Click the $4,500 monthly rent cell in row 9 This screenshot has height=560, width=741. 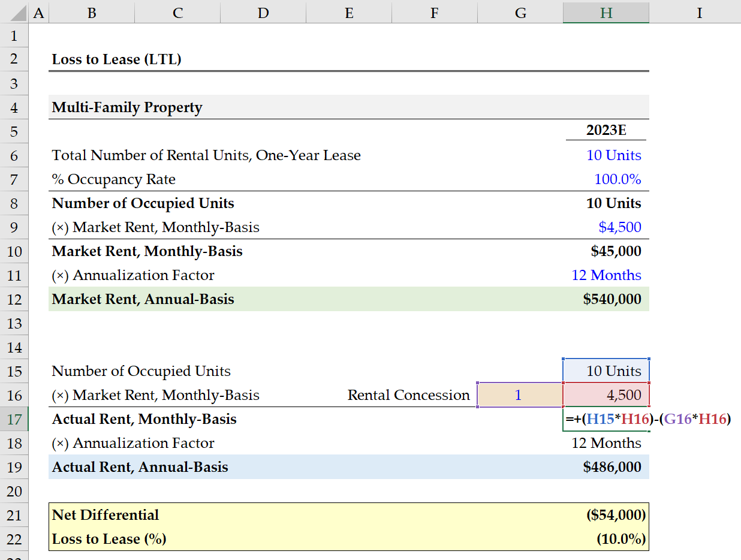click(x=606, y=227)
